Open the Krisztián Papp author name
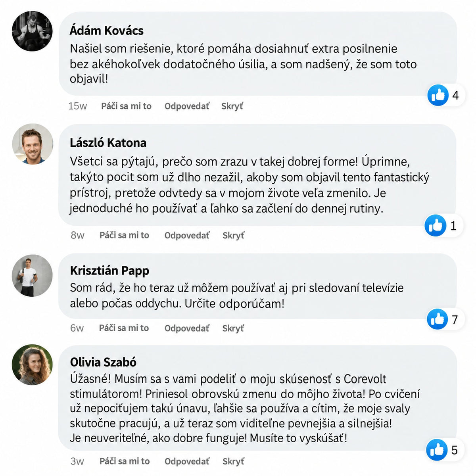Screen dimensions: 476x476 (x=109, y=271)
